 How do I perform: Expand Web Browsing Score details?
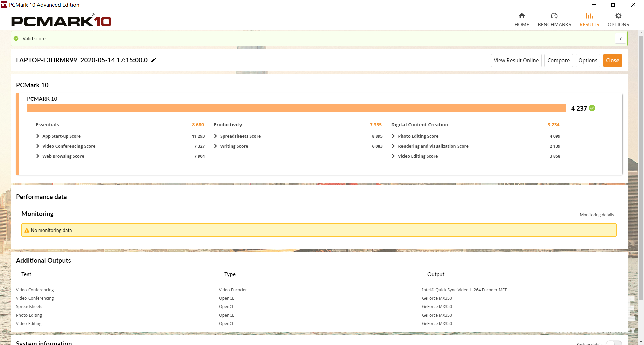(38, 156)
